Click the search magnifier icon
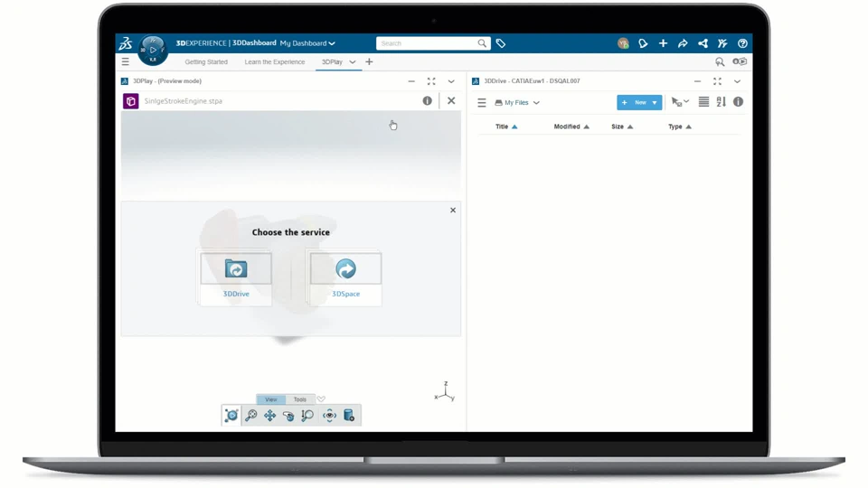The height and width of the screenshot is (488, 868). 482,43
